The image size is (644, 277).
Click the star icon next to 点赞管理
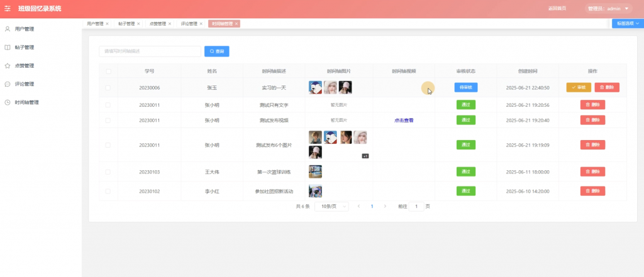coord(8,66)
